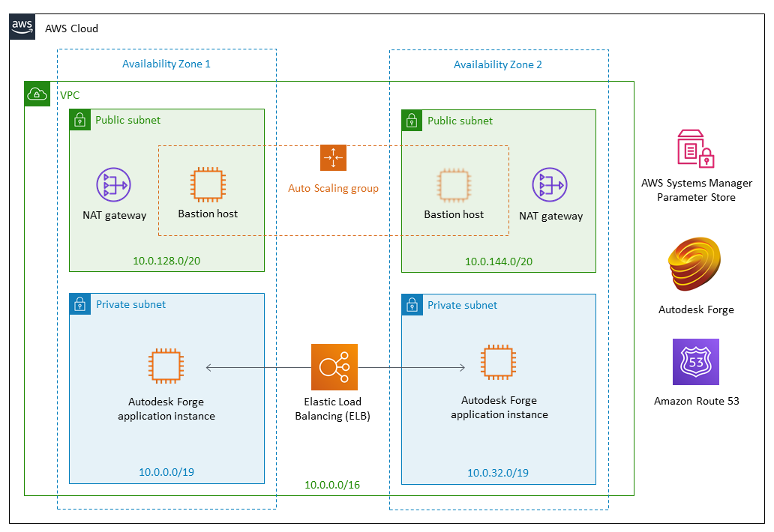Screen dimensions: 774x532
Task: Click the "Private subnet" label in Zone 1
Action: click(x=130, y=304)
